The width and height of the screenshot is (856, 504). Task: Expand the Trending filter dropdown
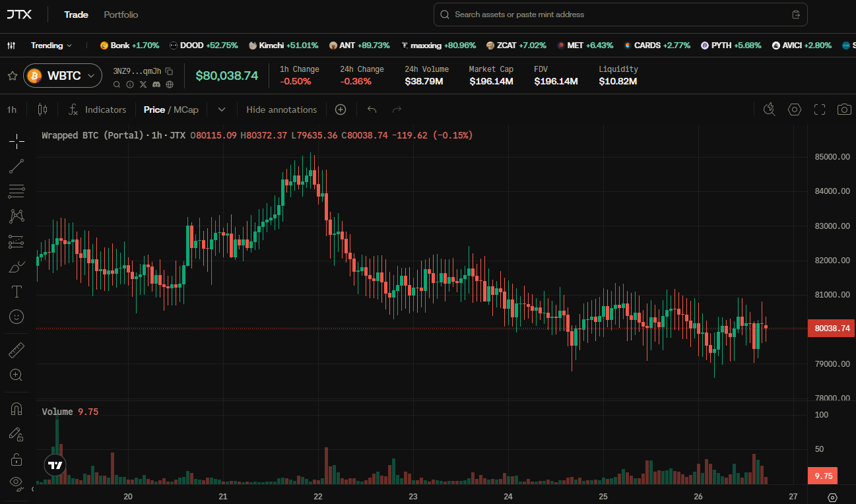pyautogui.click(x=51, y=46)
